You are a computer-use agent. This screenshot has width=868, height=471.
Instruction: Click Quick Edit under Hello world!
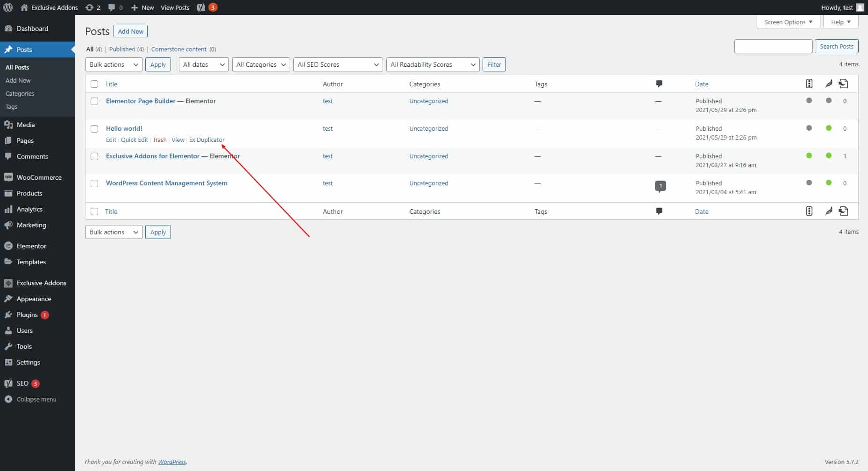135,140
